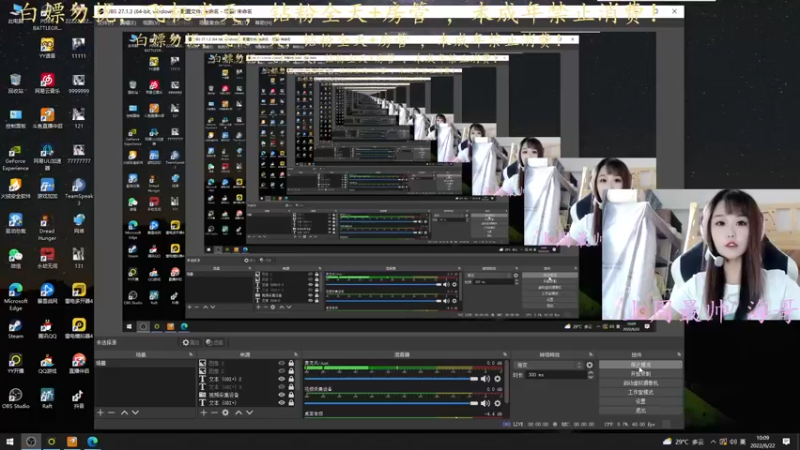800x450 pixels.
Task: Pop out the 混音器 dock panel
Action: pos(505,355)
